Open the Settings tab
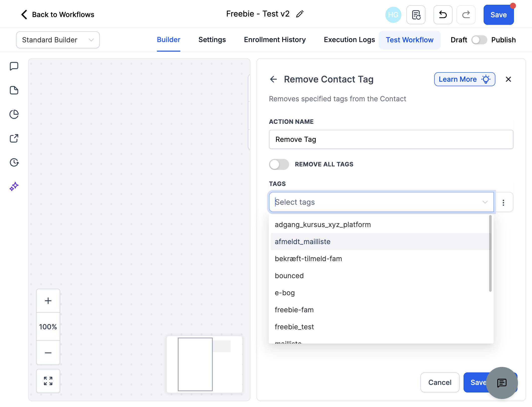 pos(212,40)
